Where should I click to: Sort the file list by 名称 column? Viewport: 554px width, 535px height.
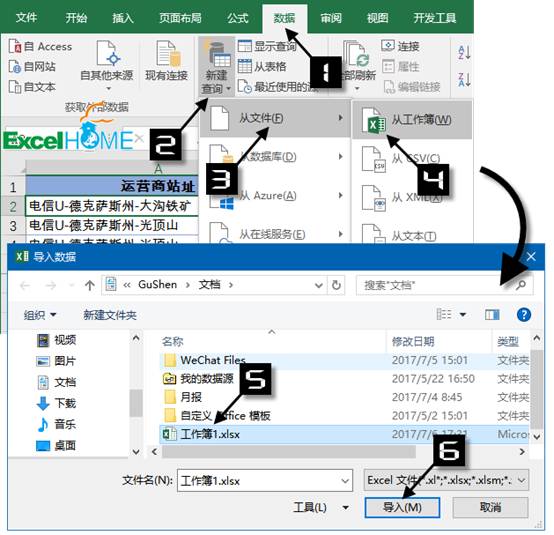[173, 341]
